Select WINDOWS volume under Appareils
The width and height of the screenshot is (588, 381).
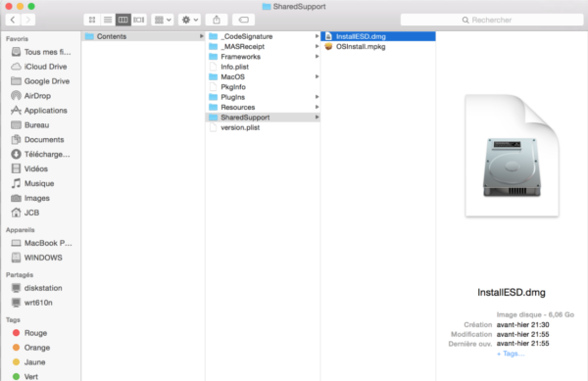(41, 258)
